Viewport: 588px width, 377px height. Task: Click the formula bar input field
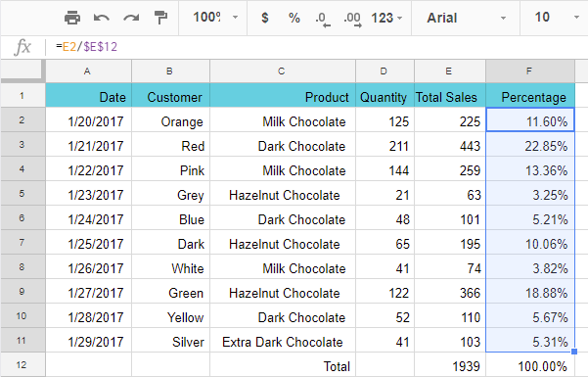pyautogui.click(x=315, y=47)
